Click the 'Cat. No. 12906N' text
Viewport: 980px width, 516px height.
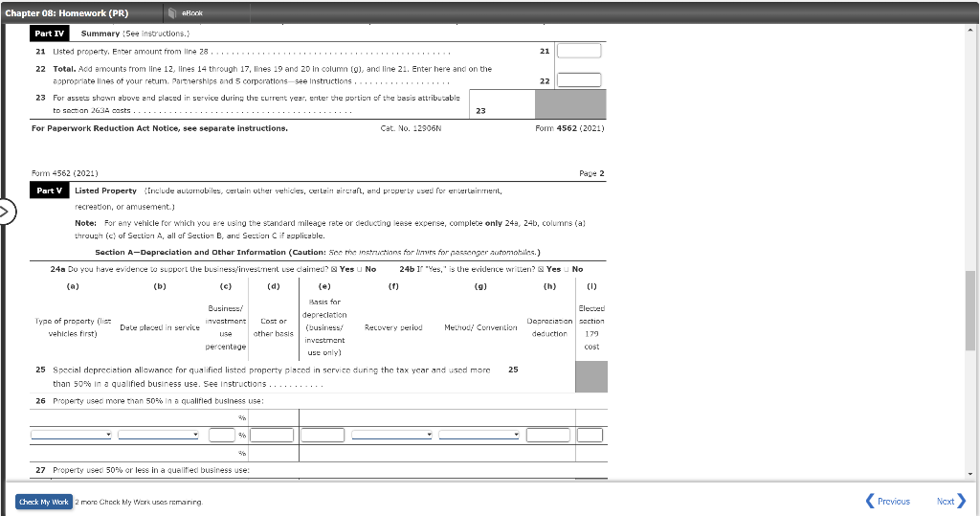click(x=411, y=128)
